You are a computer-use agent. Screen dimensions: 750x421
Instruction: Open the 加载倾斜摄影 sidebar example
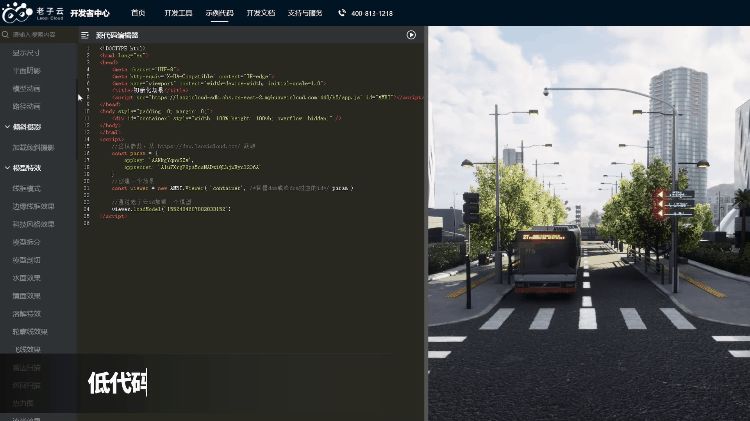click(33, 147)
